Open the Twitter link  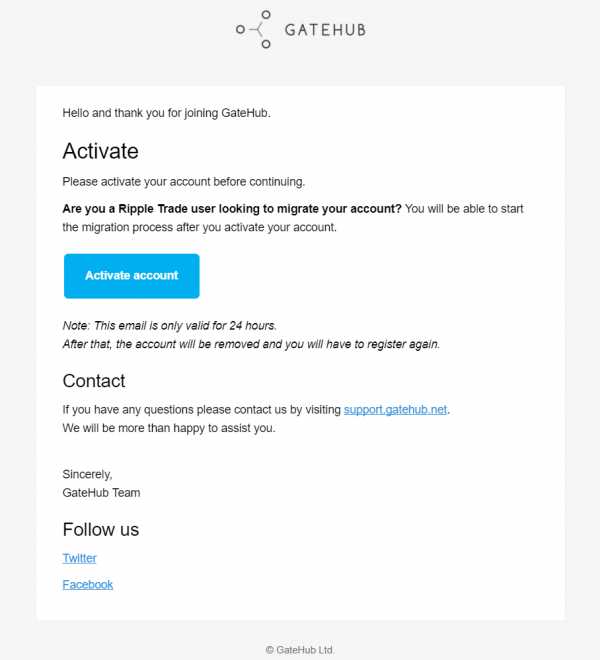(79, 558)
